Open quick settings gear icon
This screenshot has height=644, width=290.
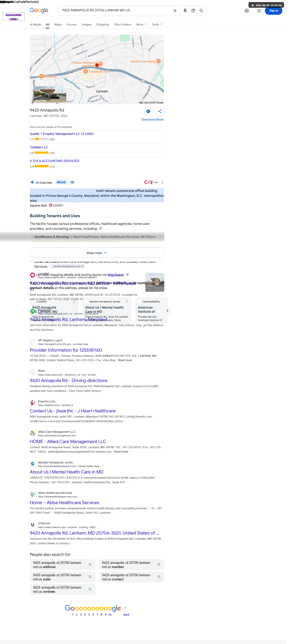247,11
